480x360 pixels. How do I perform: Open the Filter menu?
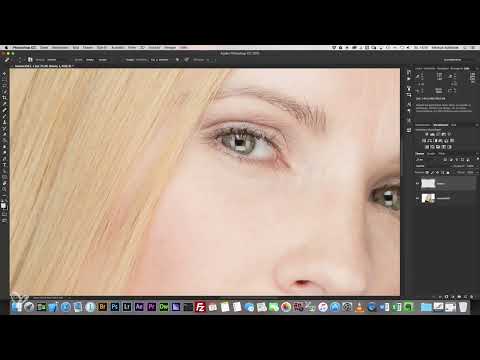tap(132, 48)
